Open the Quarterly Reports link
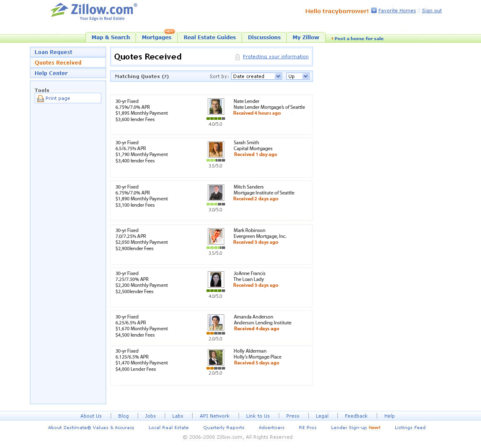Viewport: 481px width, 448px height. 224,427
